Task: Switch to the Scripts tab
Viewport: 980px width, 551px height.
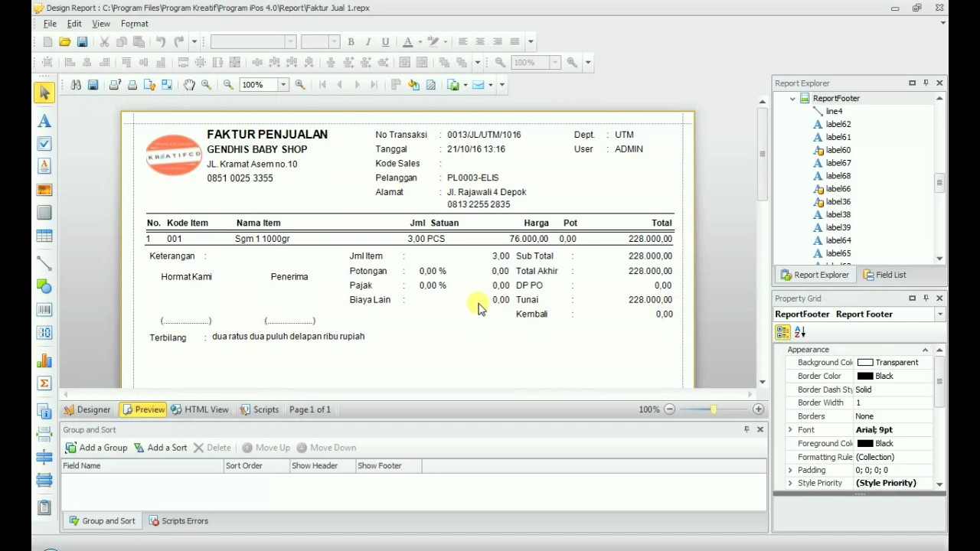Action: (x=260, y=409)
